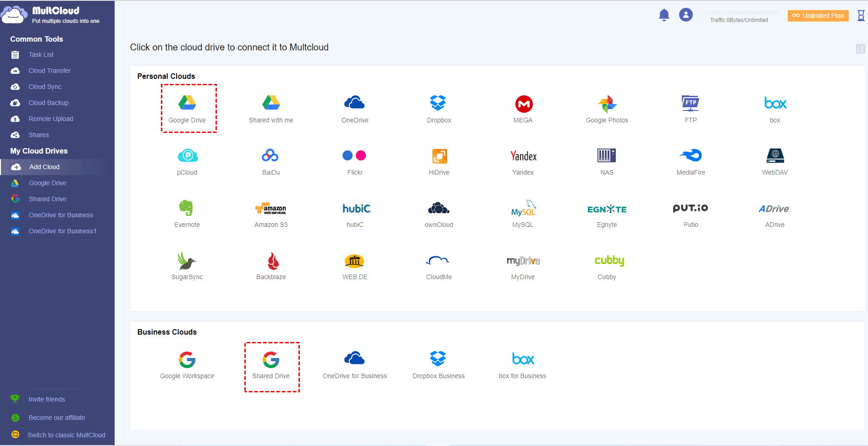
Task: Click the hourglass icon in the header
Action: tap(861, 16)
